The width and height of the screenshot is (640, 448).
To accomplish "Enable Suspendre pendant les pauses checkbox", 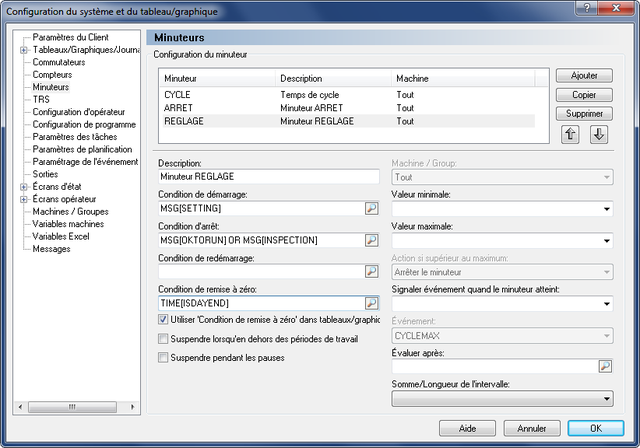I will coord(163,358).
